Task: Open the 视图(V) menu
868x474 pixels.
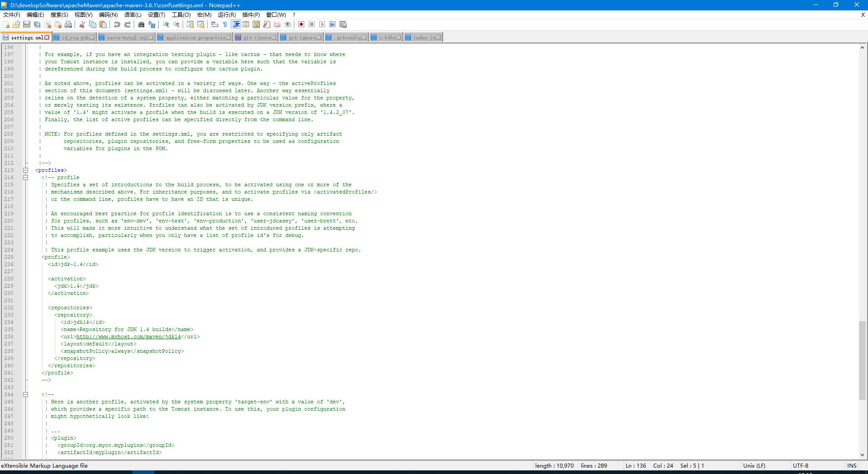Action: [x=83, y=14]
